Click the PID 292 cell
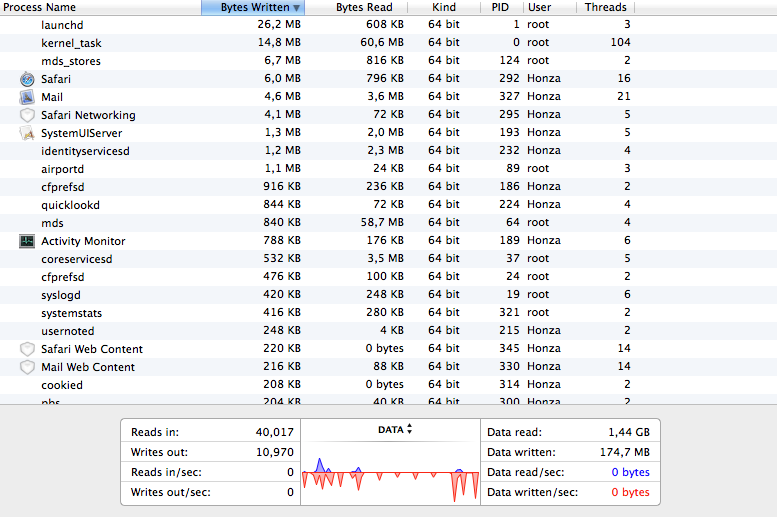 (509, 78)
